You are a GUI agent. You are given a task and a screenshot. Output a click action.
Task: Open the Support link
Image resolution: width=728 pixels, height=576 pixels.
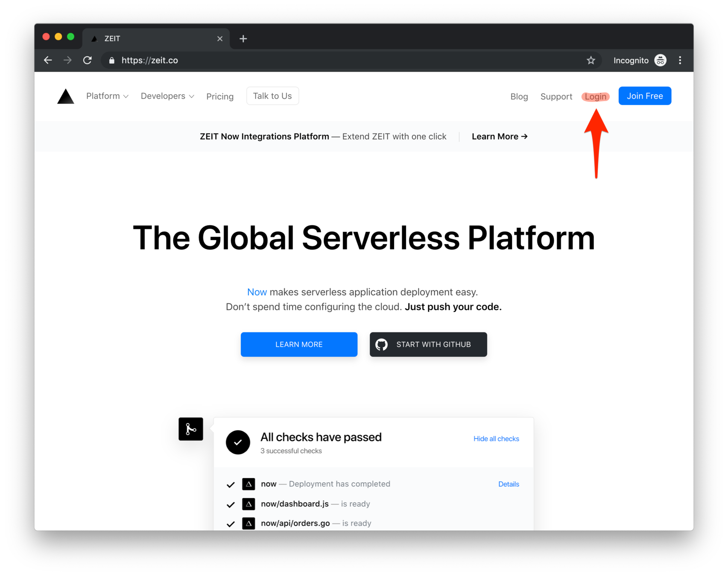pyautogui.click(x=556, y=96)
